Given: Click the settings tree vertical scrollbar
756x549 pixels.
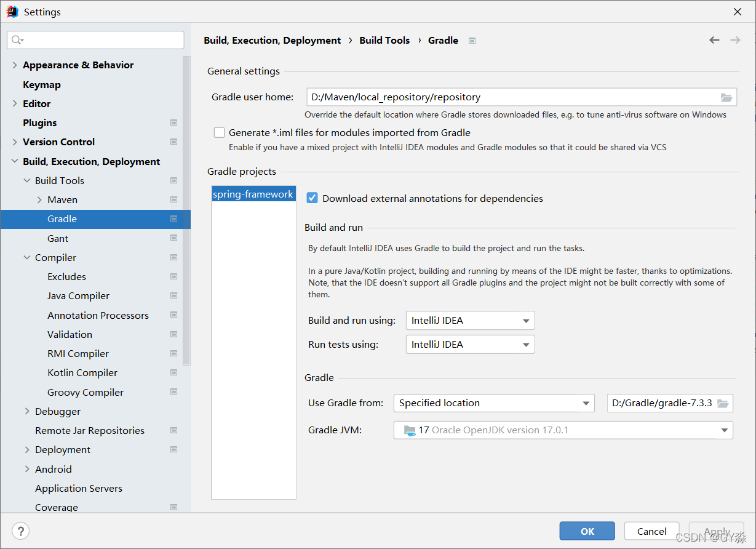Looking at the screenshot, I should (186, 210).
